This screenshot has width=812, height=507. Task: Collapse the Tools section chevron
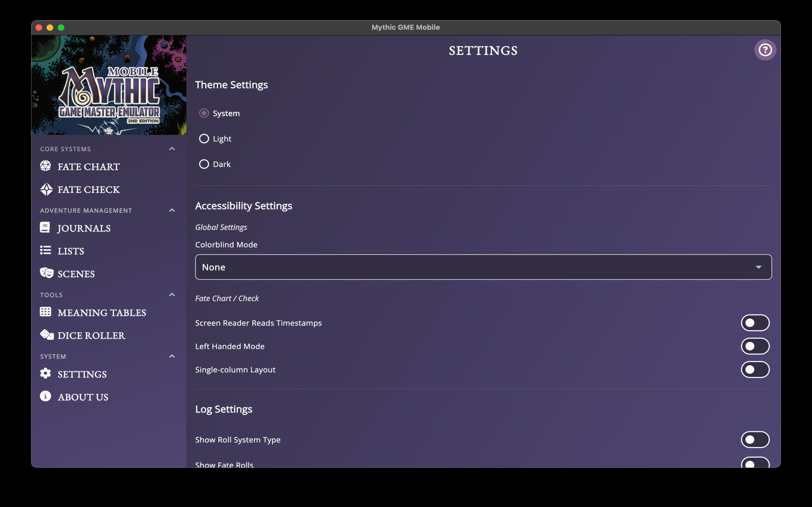pyautogui.click(x=172, y=295)
